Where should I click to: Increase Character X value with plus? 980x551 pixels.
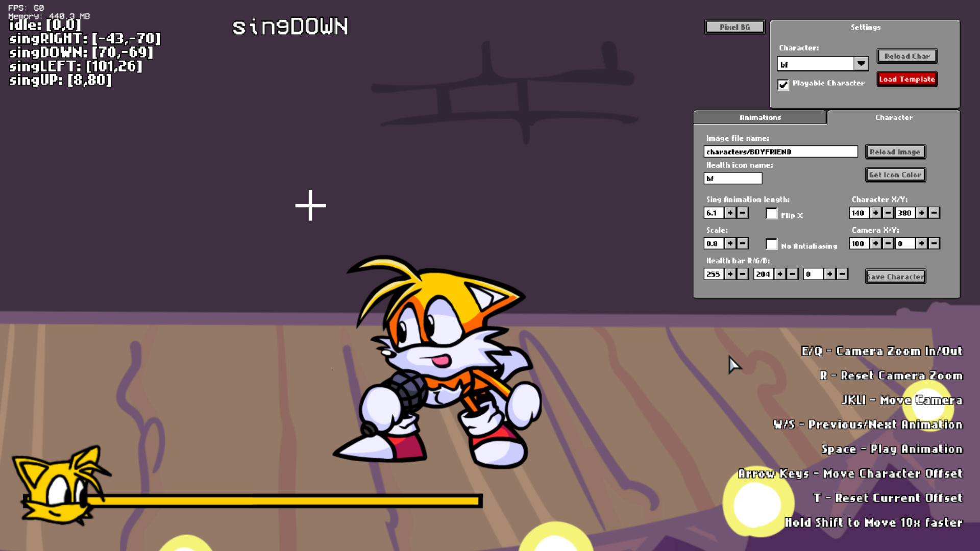coord(876,213)
